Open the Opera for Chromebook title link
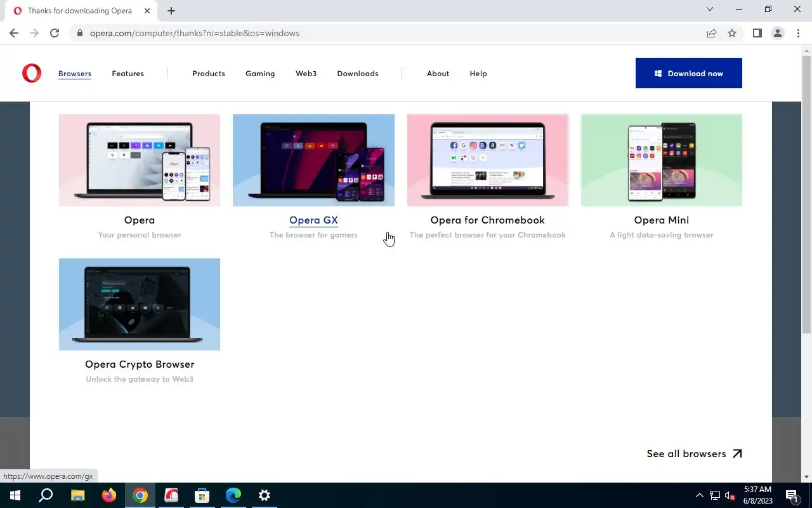812x508 pixels. pyautogui.click(x=488, y=220)
